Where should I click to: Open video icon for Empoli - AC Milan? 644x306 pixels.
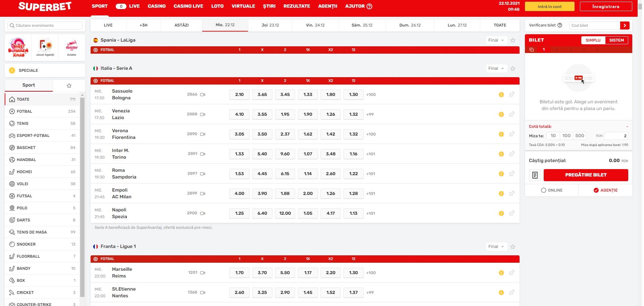click(x=203, y=194)
